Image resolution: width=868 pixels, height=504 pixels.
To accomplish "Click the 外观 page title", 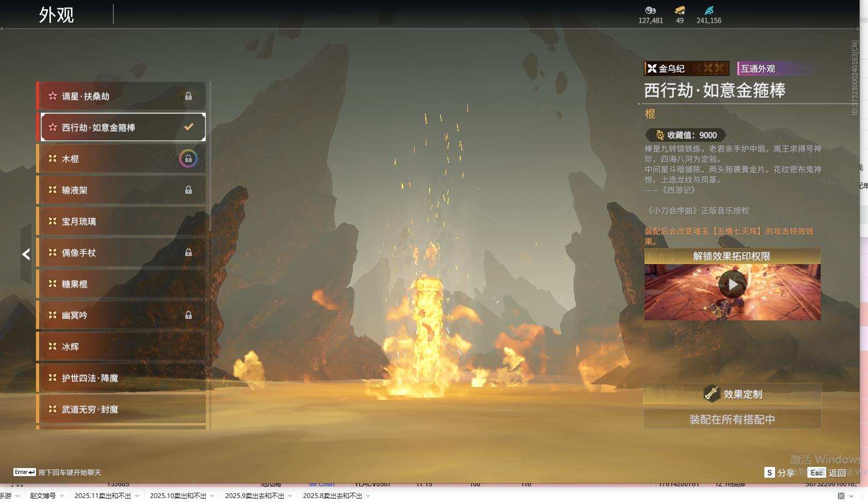I will click(56, 14).
